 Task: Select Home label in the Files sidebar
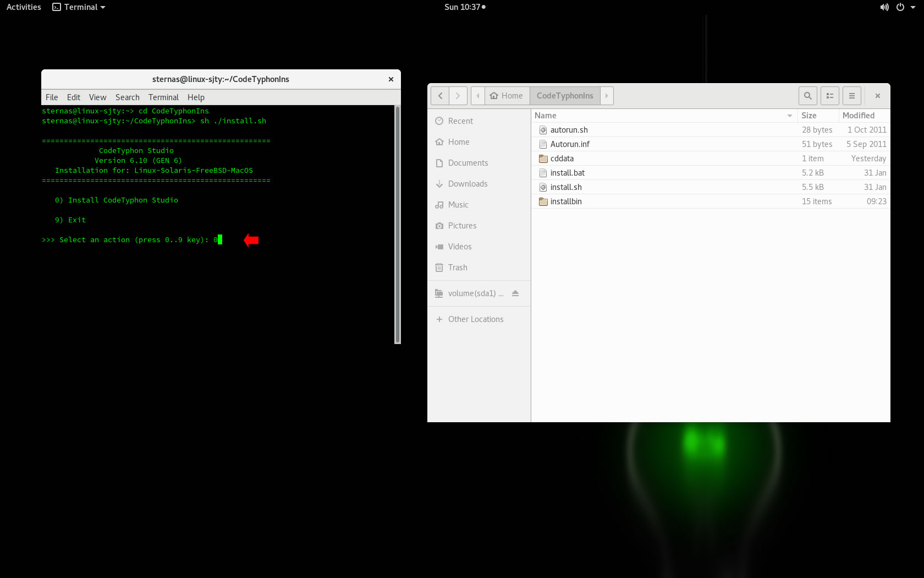tap(459, 142)
